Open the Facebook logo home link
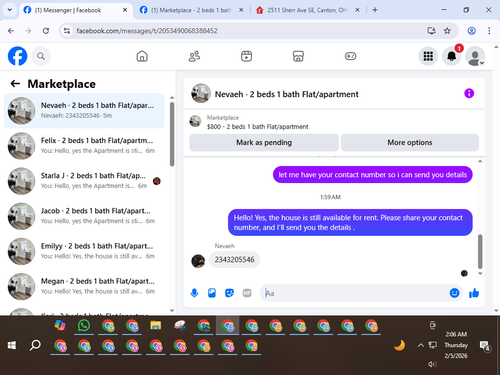This screenshot has height=375, width=500. [17, 56]
